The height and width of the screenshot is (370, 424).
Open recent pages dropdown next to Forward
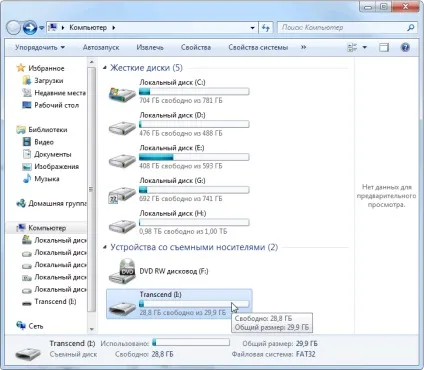pos(41,28)
